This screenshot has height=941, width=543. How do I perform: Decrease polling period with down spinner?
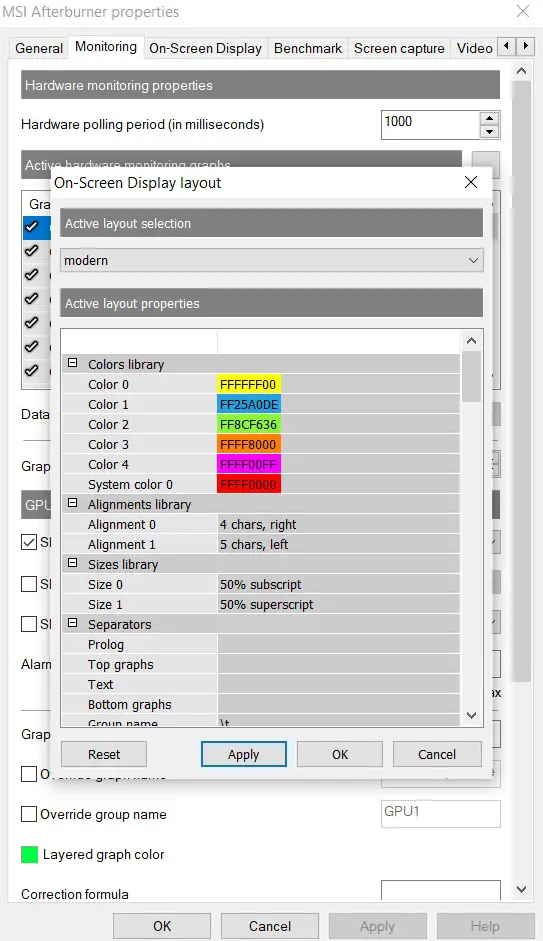[490, 131]
